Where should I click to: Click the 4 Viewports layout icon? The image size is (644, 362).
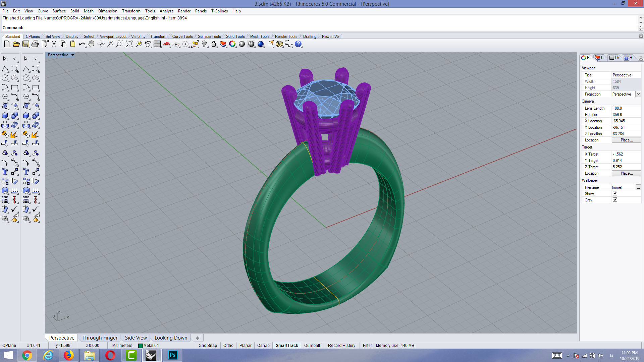pyautogui.click(x=157, y=44)
